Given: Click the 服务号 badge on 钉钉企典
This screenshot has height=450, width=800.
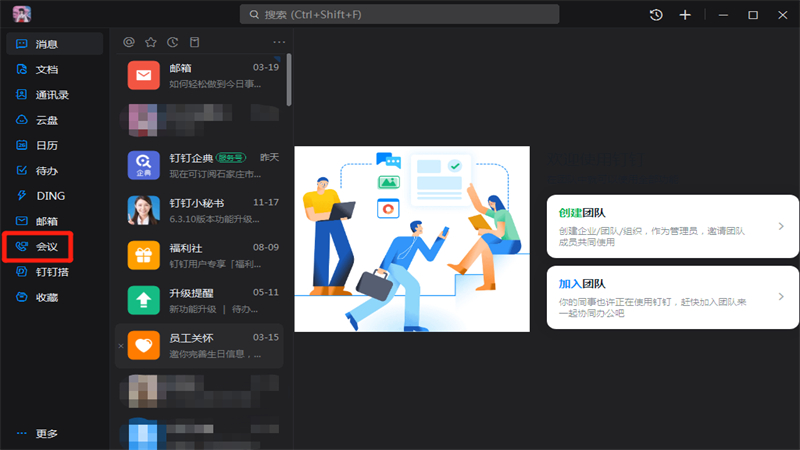Looking at the screenshot, I should [231, 158].
